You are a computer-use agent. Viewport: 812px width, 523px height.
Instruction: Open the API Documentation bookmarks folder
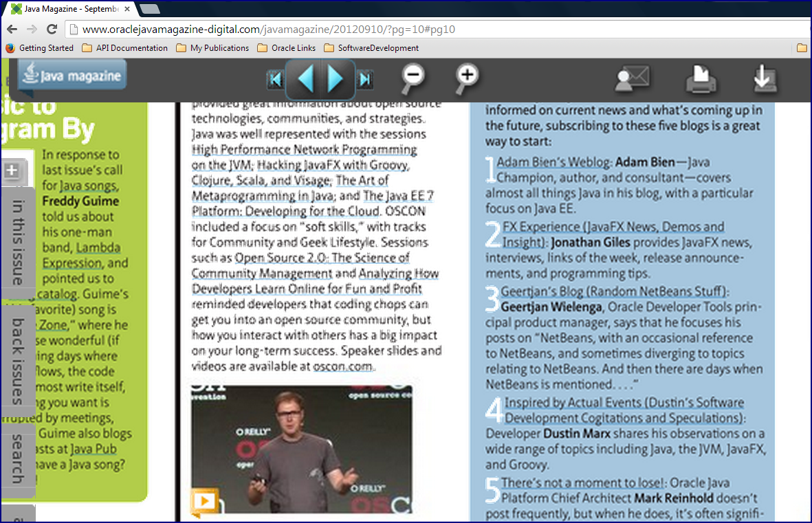click(125, 48)
